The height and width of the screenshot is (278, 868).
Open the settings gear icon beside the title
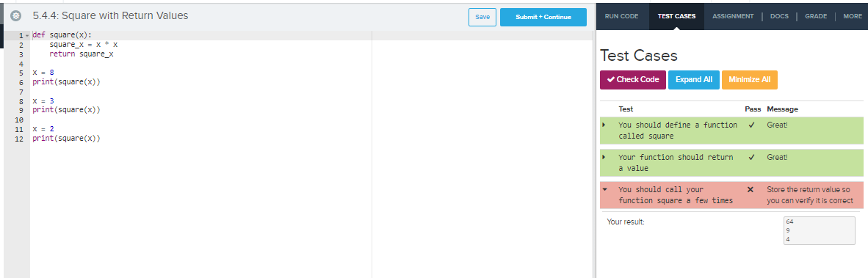[x=16, y=16]
